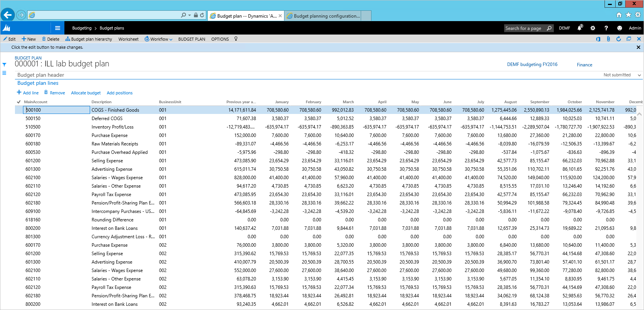644x310 pixels.
Task: Expand the Workflow dropdown
Action: click(x=159, y=39)
